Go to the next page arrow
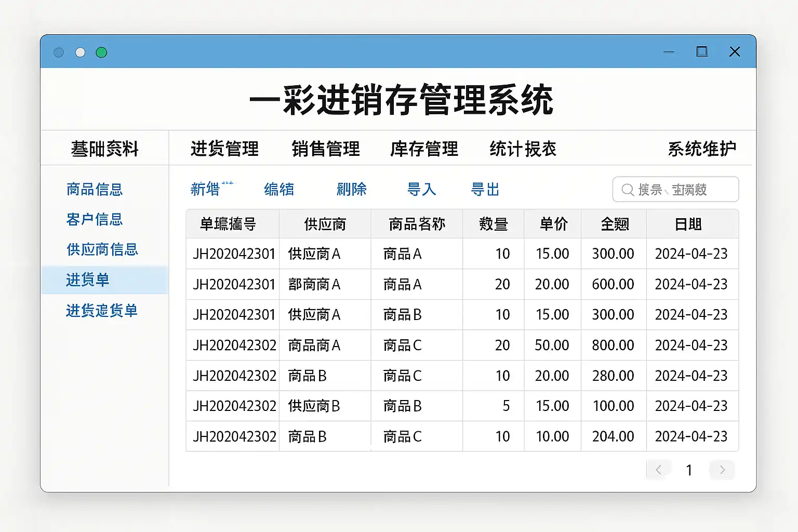This screenshot has width=798, height=532. [x=722, y=470]
